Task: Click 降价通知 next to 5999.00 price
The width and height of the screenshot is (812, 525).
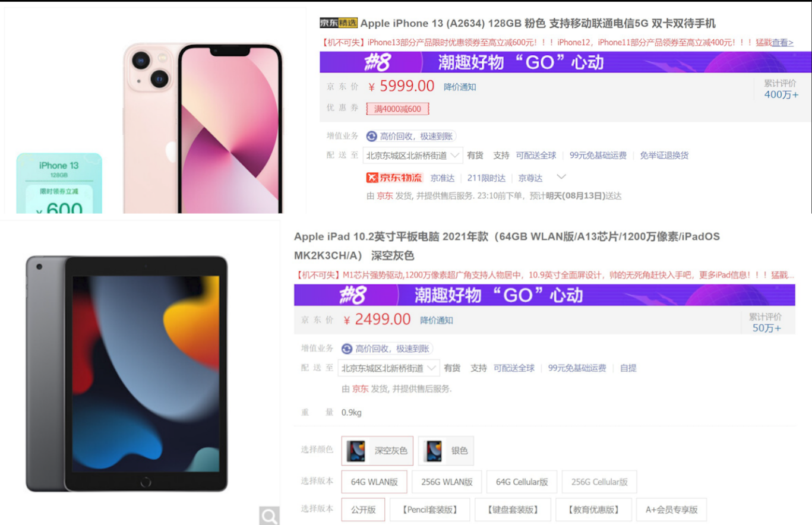Action: pyautogui.click(x=460, y=87)
